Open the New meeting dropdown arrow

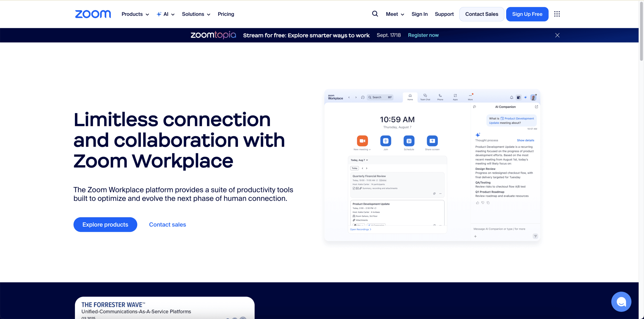370,150
